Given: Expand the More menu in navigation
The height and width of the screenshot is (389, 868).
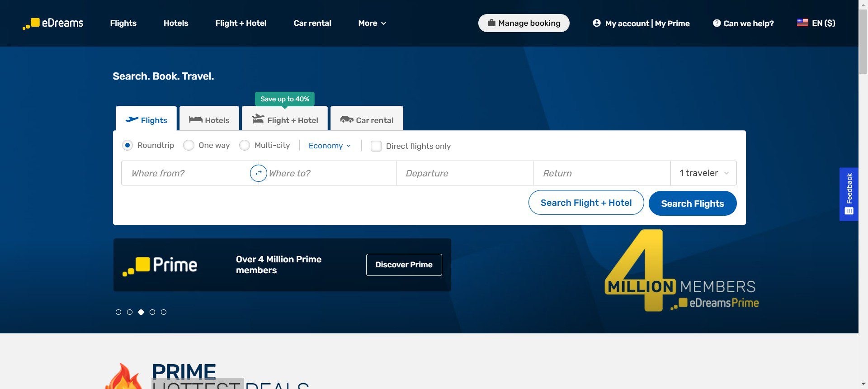Looking at the screenshot, I should tap(372, 23).
